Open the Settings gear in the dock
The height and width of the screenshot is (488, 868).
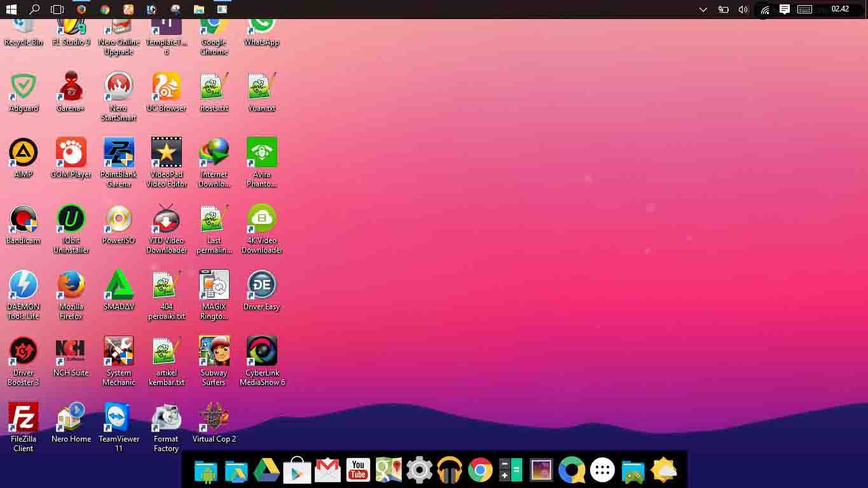(419, 471)
